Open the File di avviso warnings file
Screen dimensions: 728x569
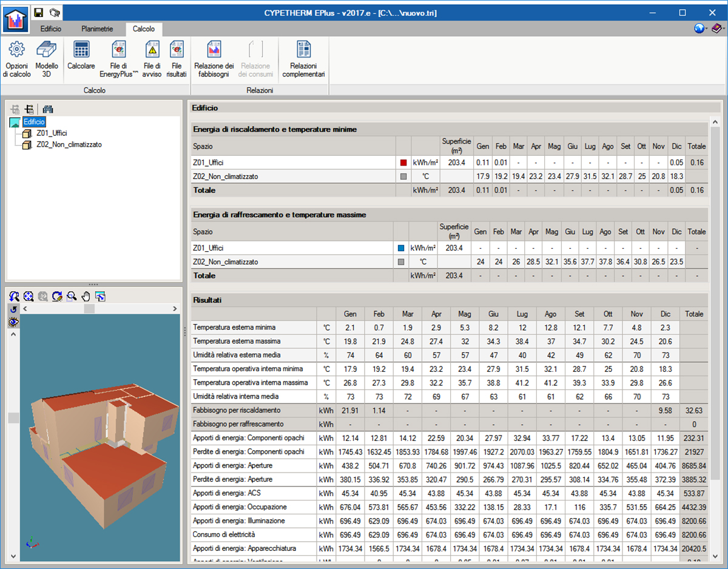coord(152,59)
